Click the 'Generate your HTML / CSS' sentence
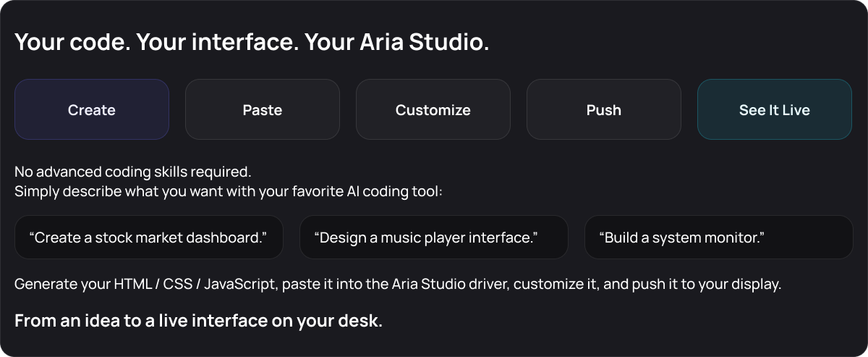 pos(398,284)
